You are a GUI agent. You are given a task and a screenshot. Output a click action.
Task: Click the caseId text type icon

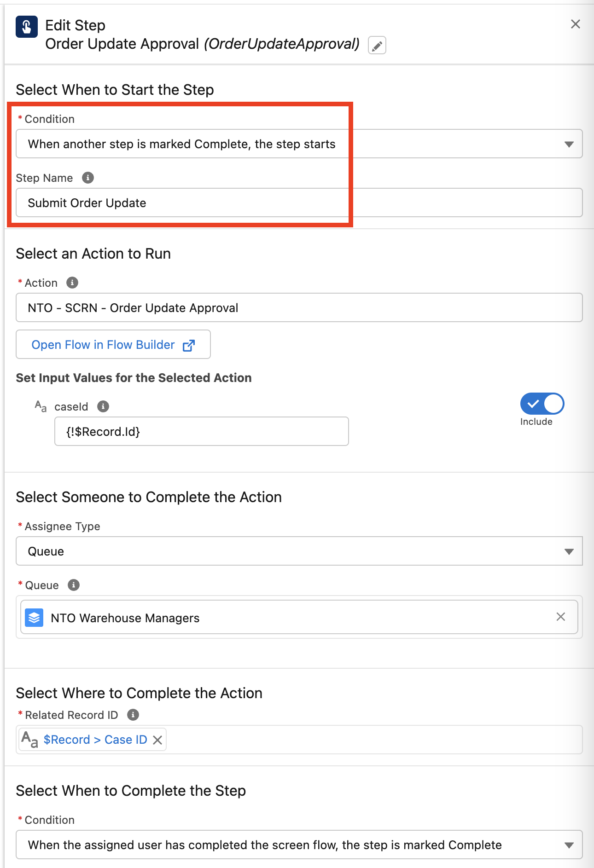pyautogui.click(x=41, y=406)
